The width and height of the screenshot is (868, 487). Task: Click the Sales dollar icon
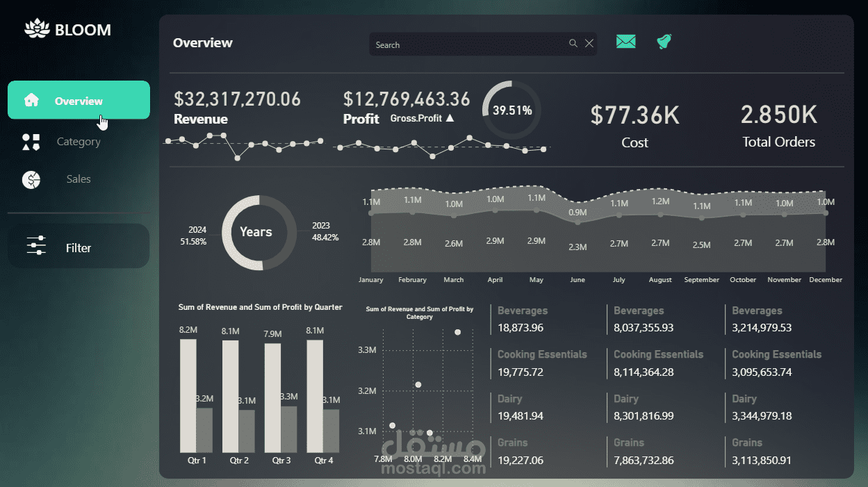(31, 179)
